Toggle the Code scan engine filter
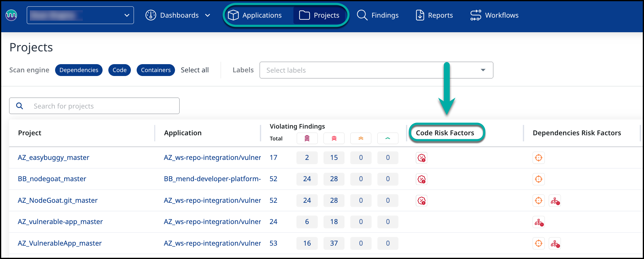 [x=120, y=70]
